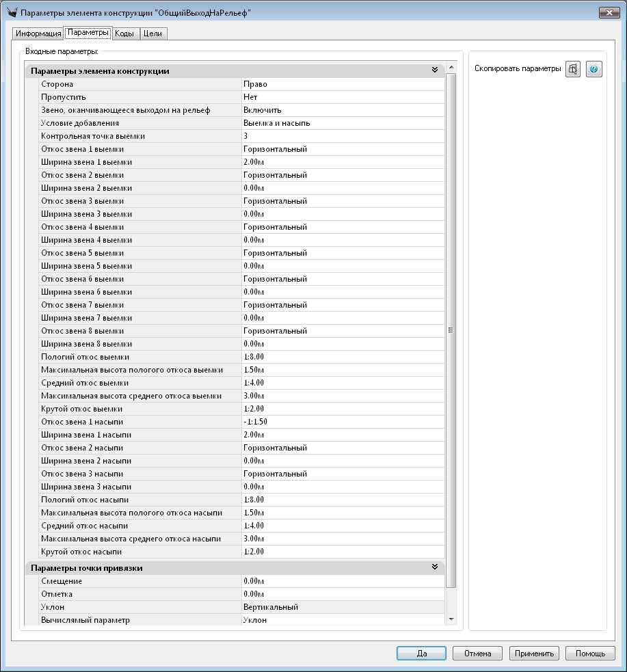627x672 pixels.
Task: Open the 'Цели' tab
Action: 152,33
